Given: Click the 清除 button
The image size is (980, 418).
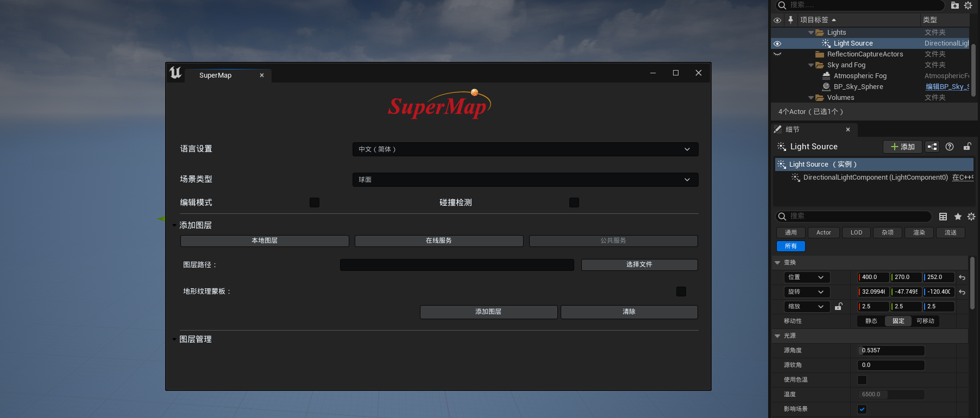Looking at the screenshot, I should (629, 312).
